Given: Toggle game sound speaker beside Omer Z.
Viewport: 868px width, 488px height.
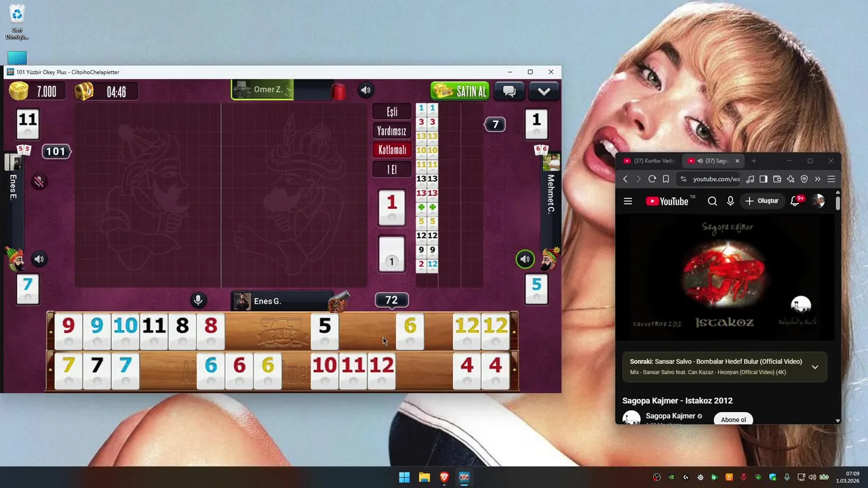Looking at the screenshot, I should pos(366,90).
